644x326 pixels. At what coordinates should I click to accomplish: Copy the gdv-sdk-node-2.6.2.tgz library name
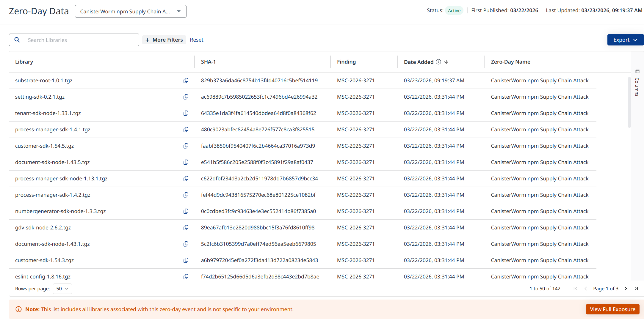click(x=186, y=228)
